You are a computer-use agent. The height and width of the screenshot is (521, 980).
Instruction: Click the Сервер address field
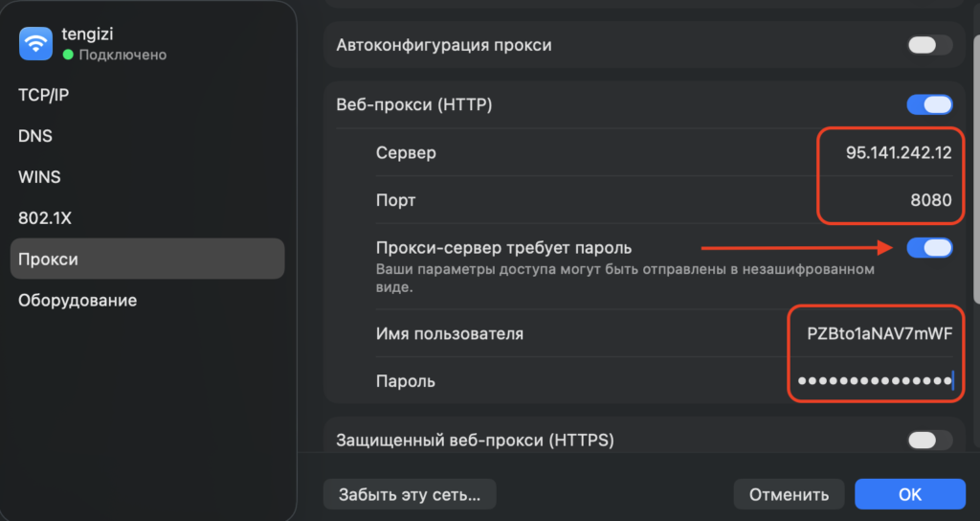898,153
